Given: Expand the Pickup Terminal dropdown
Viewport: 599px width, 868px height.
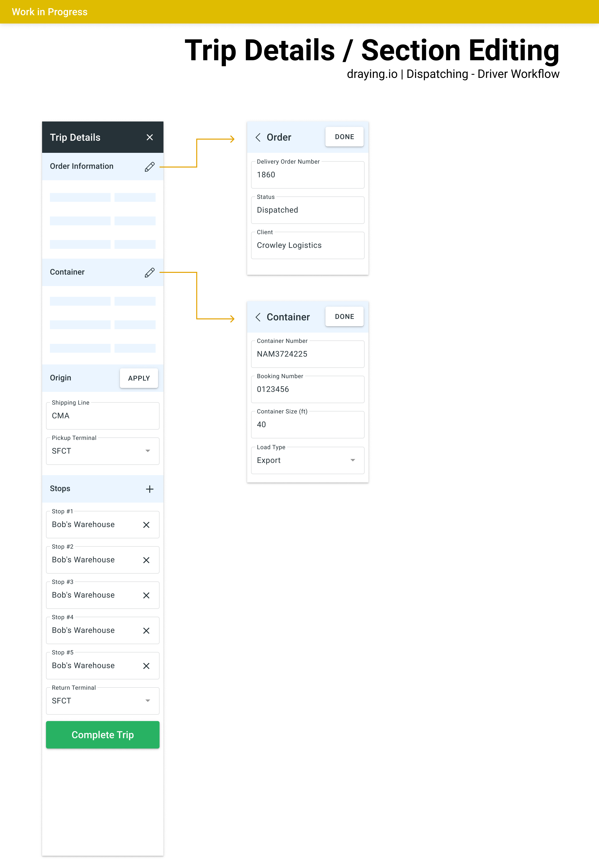Looking at the screenshot, I should [148, 451].
